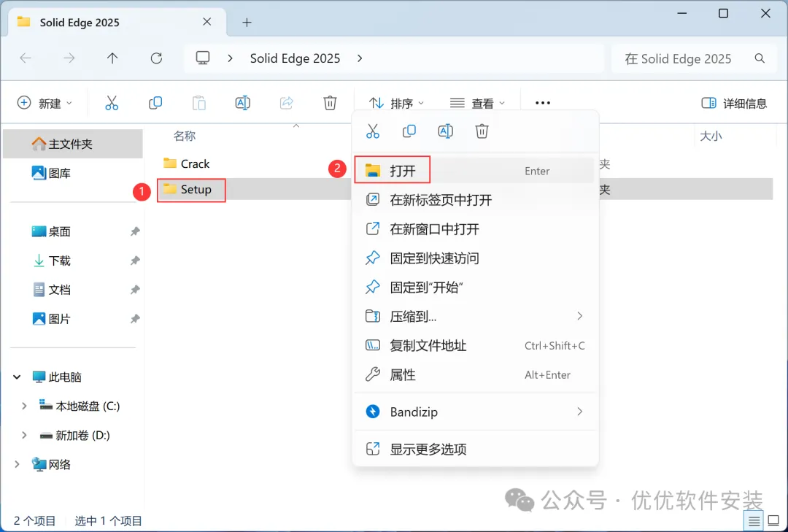
Task: Go forward with the right arrow
Action: [x=69, y=58]
